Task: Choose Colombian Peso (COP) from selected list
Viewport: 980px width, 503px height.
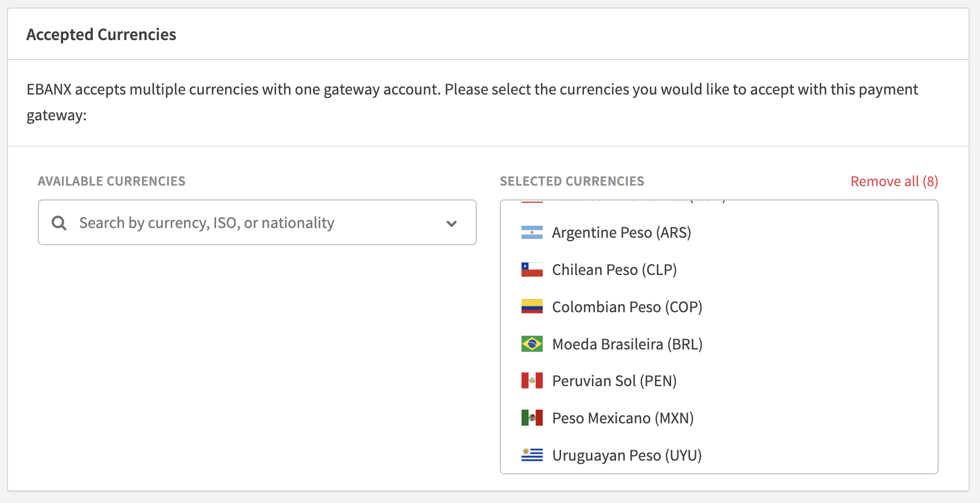Action: pos(627,307)
